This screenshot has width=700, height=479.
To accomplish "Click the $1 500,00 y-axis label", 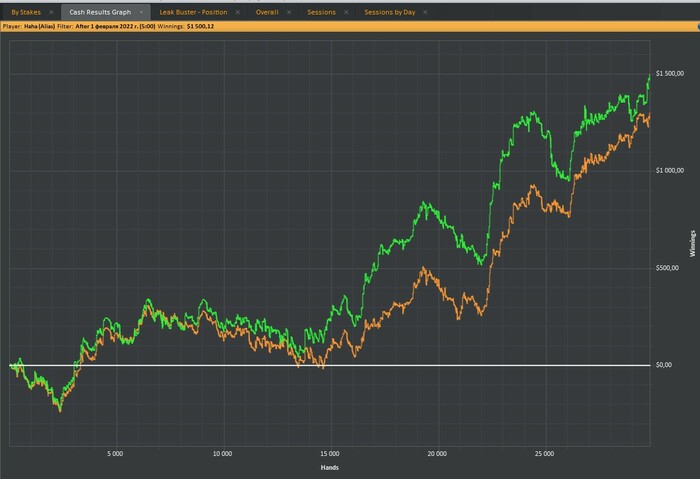I will [670, 73].
